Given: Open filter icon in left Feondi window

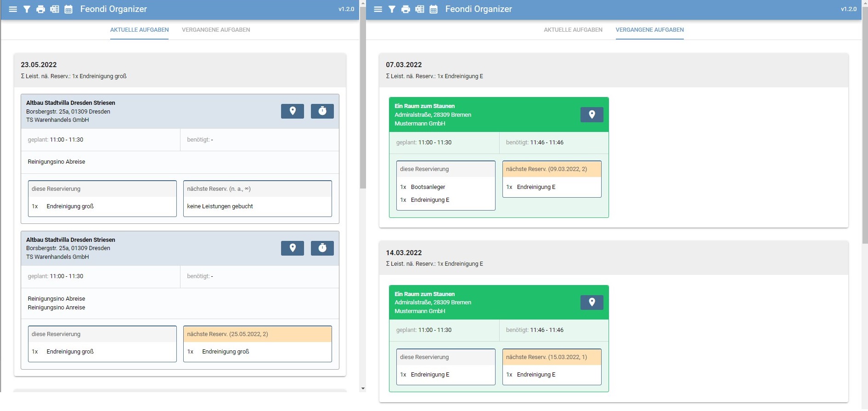Looking at the screenshot, I should (27, 9).
